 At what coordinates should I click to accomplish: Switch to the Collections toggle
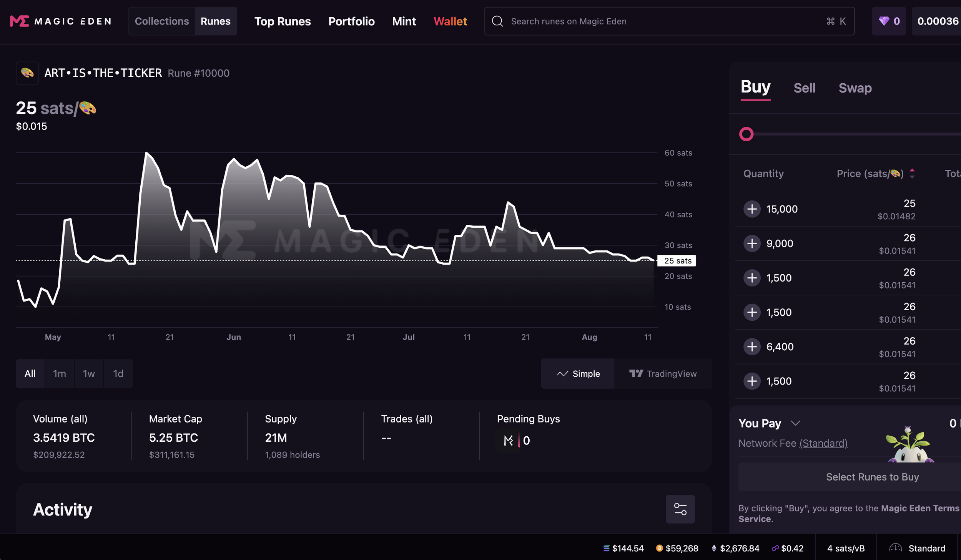coord(162,21)
